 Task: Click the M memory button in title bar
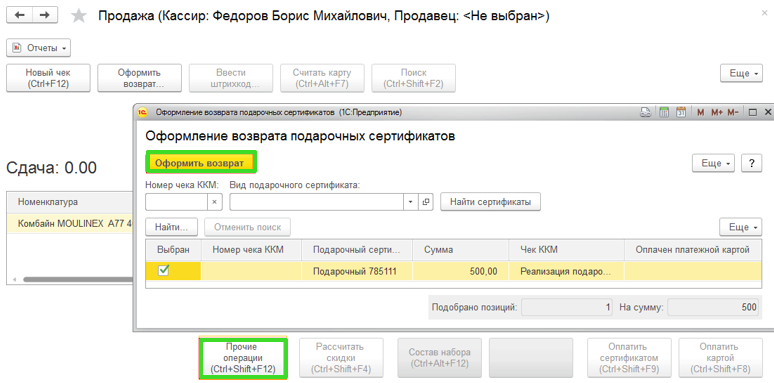[700, 113]
